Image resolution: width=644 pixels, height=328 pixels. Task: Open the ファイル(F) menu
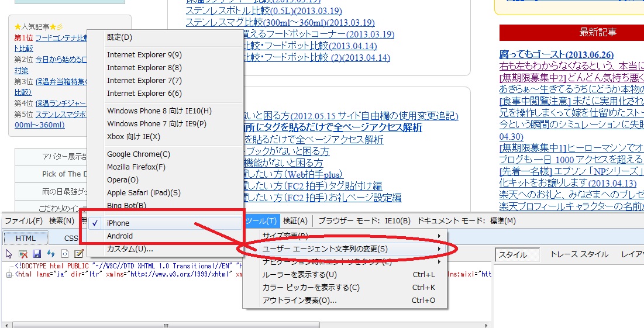tap(23, 220)
